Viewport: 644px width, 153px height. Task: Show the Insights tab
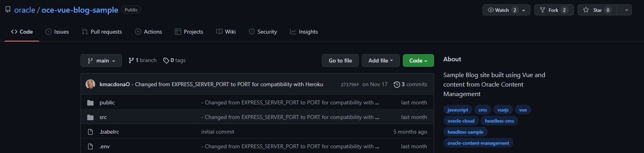(304, 32)
